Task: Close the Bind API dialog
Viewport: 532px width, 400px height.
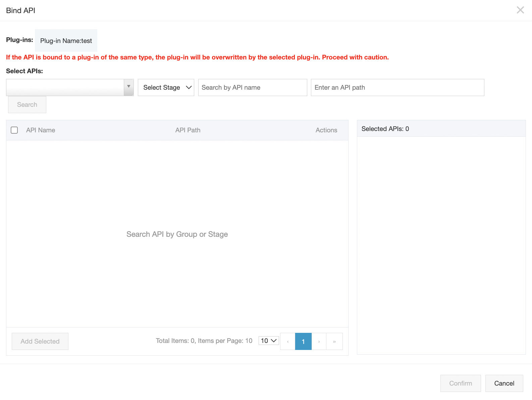Action: click(x=520, y=10)
